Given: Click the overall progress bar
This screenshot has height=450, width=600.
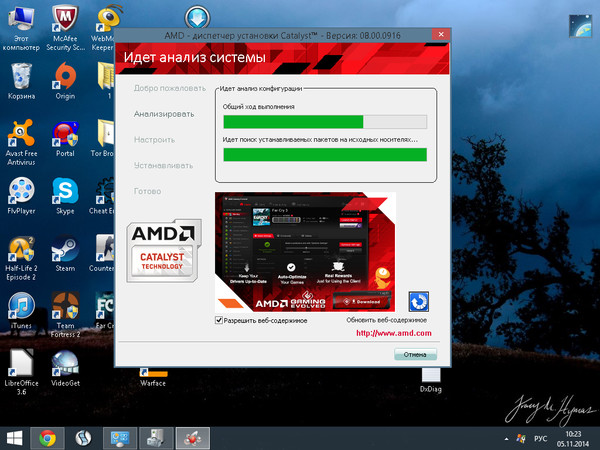Looking at the screenshot, I should pyautogui.click(x=325, y=122).
